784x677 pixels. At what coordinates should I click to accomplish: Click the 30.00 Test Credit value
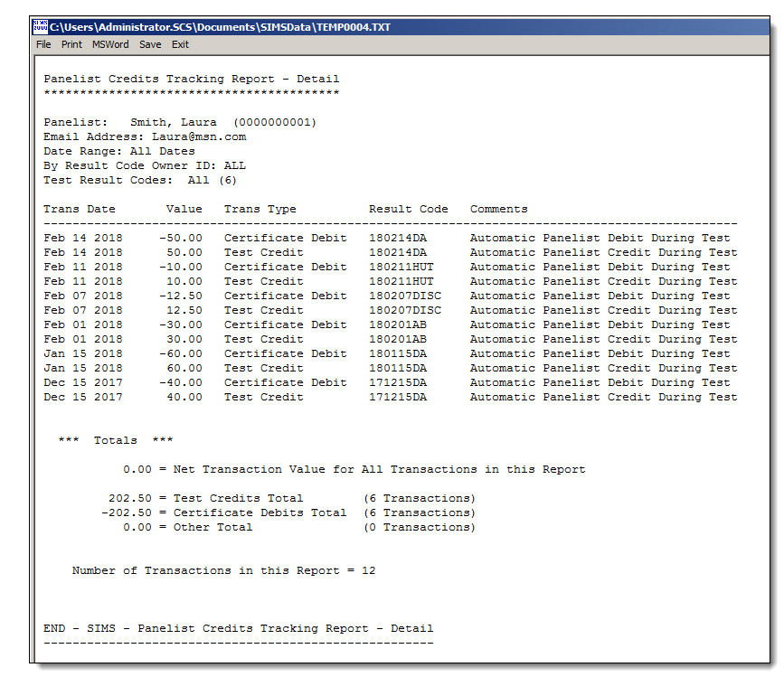coord(184,340)
